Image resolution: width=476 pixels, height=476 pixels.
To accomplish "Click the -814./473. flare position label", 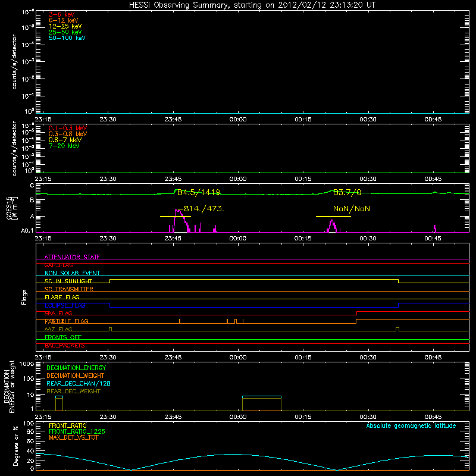I will [x=201, y=209].
